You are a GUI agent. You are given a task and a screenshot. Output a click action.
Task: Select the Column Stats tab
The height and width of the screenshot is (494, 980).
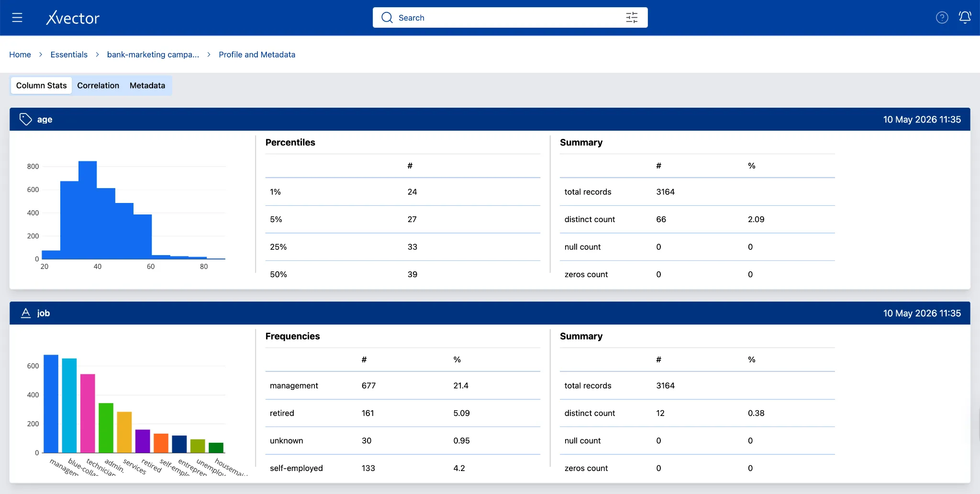(42, 86)
